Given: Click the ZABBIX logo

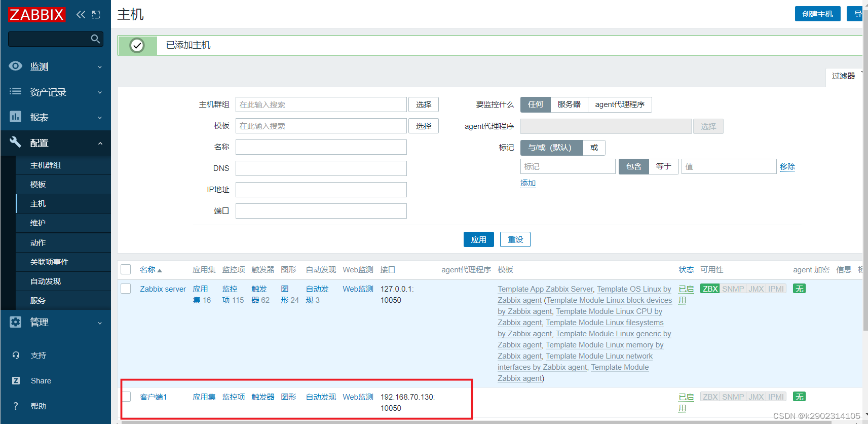Looking at the screenshot, I should (36, 15).
